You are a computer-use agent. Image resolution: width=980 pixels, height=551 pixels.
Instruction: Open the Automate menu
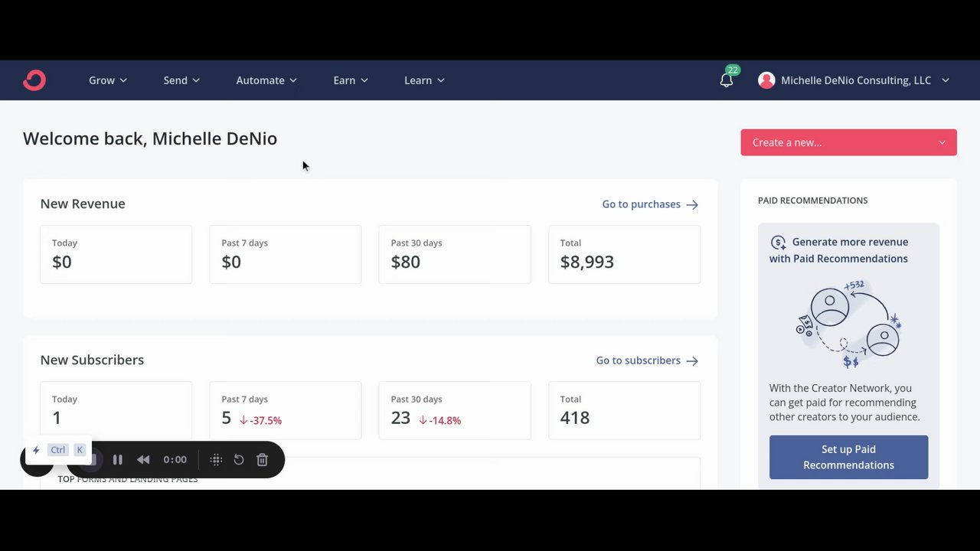point(266,80)
